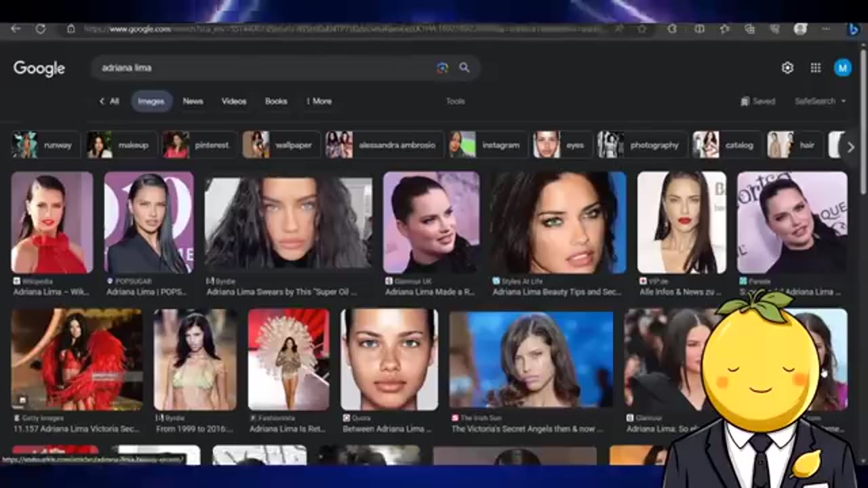Open the Styles At Life image thumbnail

[x=559, y=222]
